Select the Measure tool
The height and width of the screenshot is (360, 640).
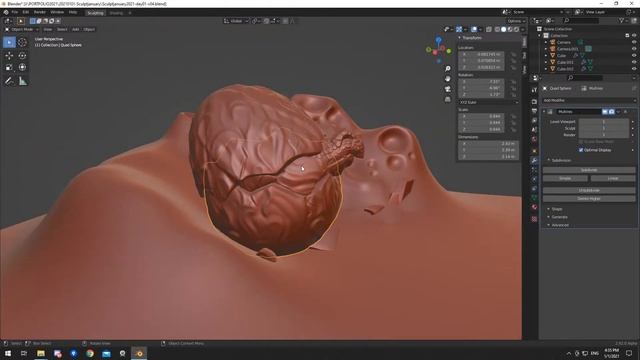[22, 81]
